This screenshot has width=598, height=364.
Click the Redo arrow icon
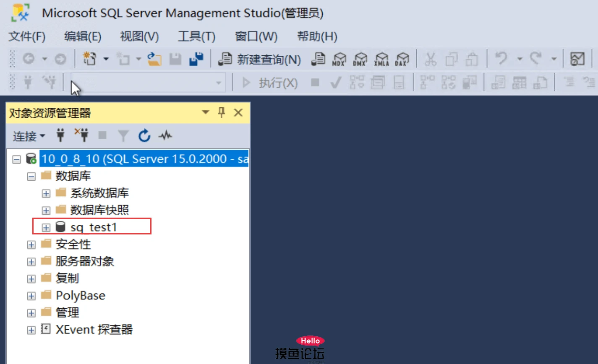click(x=536, y=58)
